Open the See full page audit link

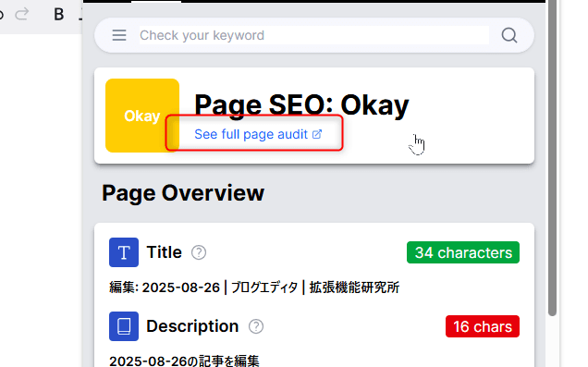(x=258, y=134)
